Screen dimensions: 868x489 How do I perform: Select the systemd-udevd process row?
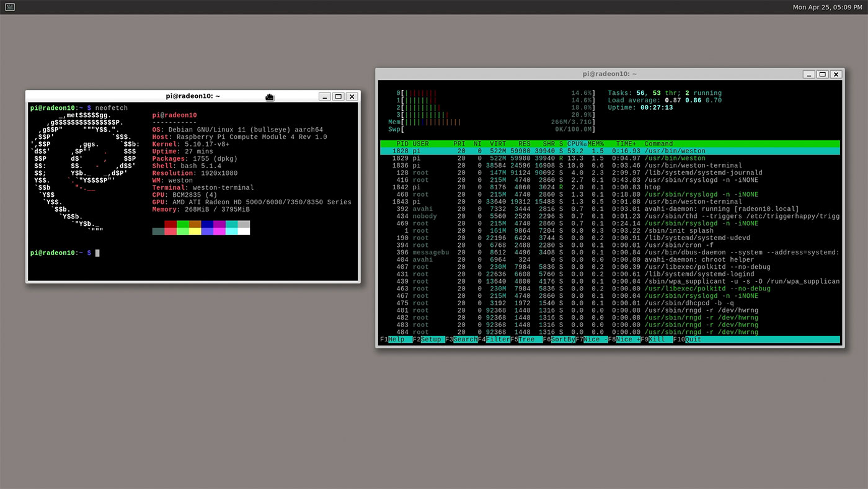[610, 238]
